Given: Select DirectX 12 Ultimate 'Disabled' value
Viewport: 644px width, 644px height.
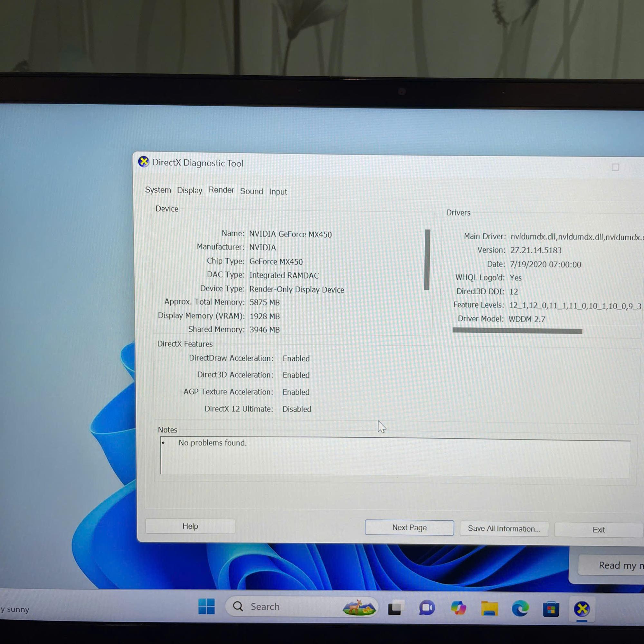Looking at the screenshot, I should coord(297,409).
